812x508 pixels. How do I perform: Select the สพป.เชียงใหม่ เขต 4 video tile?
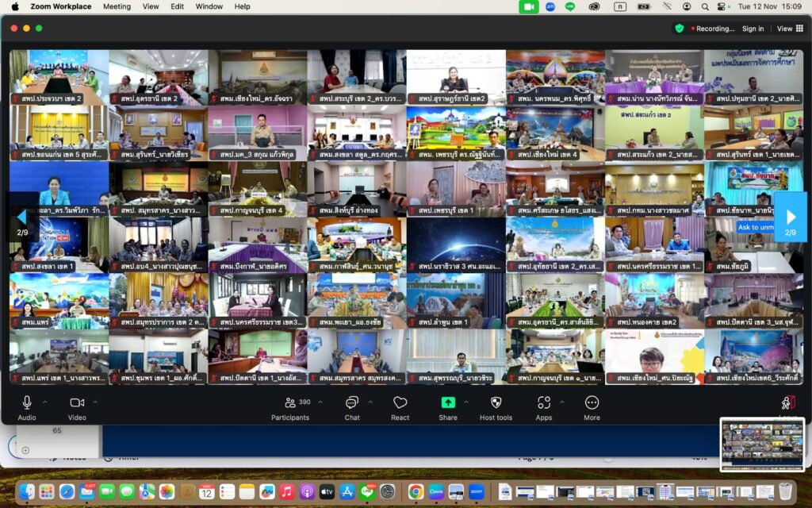555,133
